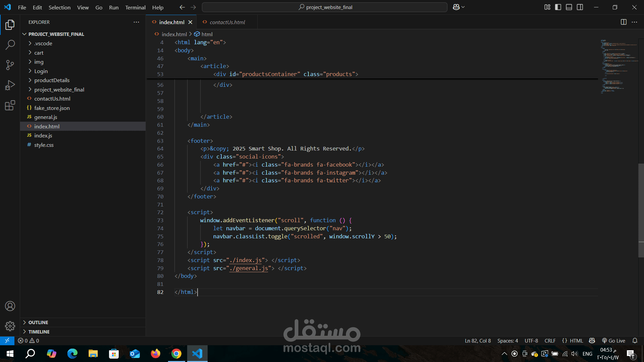The image size is (644, 362).
Task: Open the Search view in activity bar
Action: [x=10, y=45]
